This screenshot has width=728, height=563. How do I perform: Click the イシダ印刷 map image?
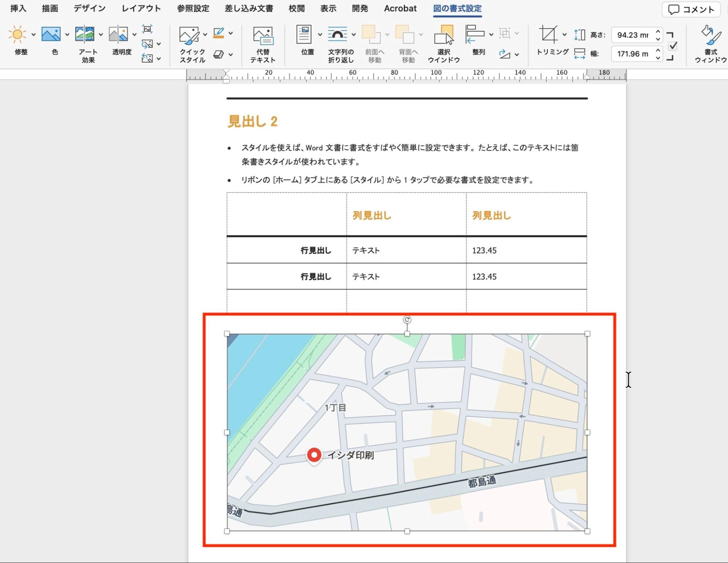[x=407, y=432]
